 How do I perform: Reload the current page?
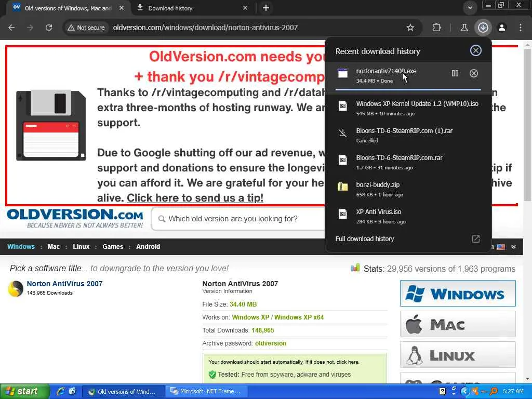49,28
